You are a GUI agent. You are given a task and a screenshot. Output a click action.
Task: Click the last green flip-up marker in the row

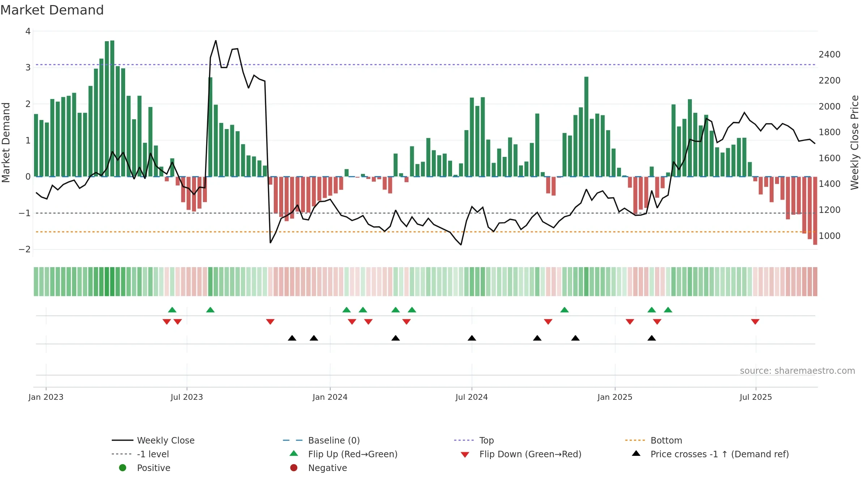(668, 310)
